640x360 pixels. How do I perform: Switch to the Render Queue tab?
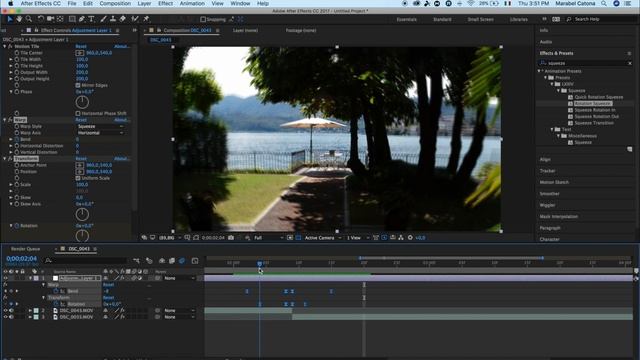coord(25,249)
